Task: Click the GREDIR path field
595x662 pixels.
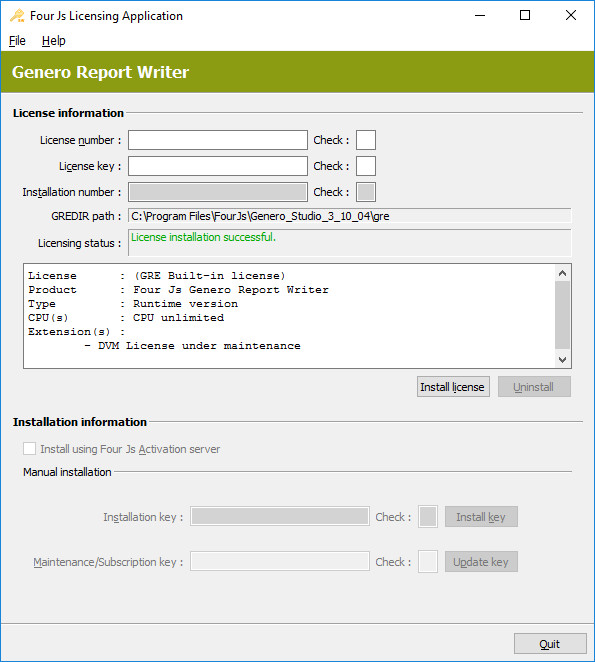Action: coord(350,216)
